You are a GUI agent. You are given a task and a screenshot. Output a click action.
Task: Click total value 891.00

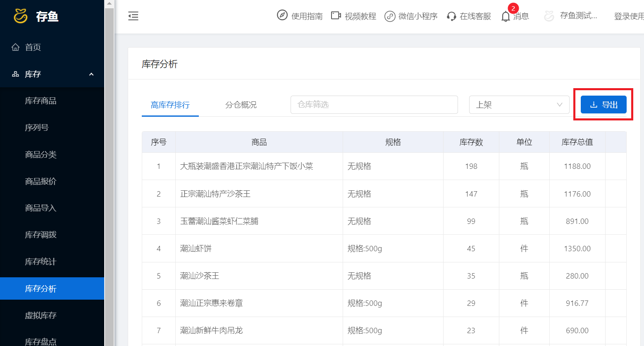pyautogui.click(x=577, y=221)
